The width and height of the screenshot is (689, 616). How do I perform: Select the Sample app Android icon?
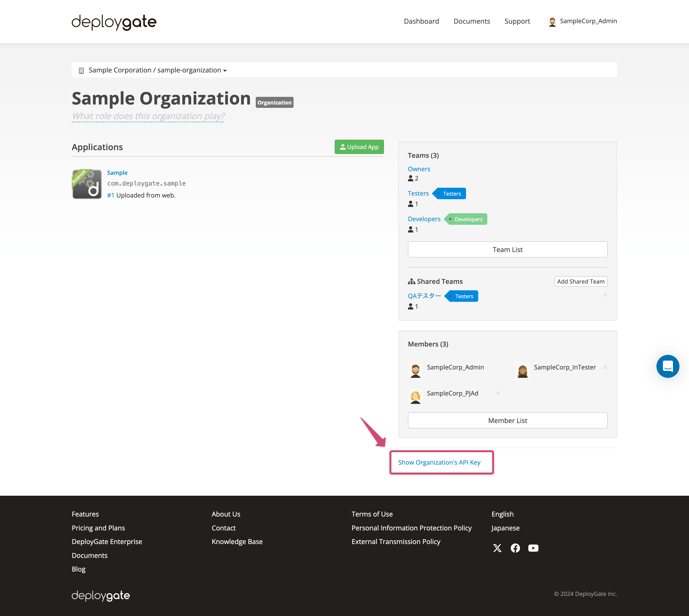[87, 184]
